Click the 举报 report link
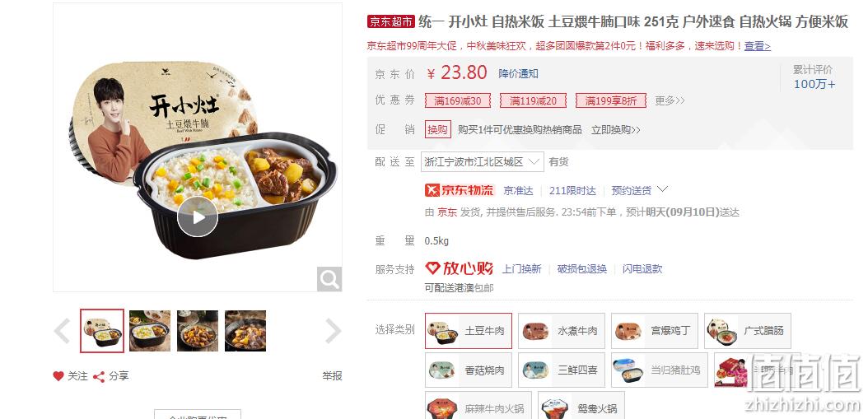The height and width of the screenshot is (419, 868). (x=332, y=376)
